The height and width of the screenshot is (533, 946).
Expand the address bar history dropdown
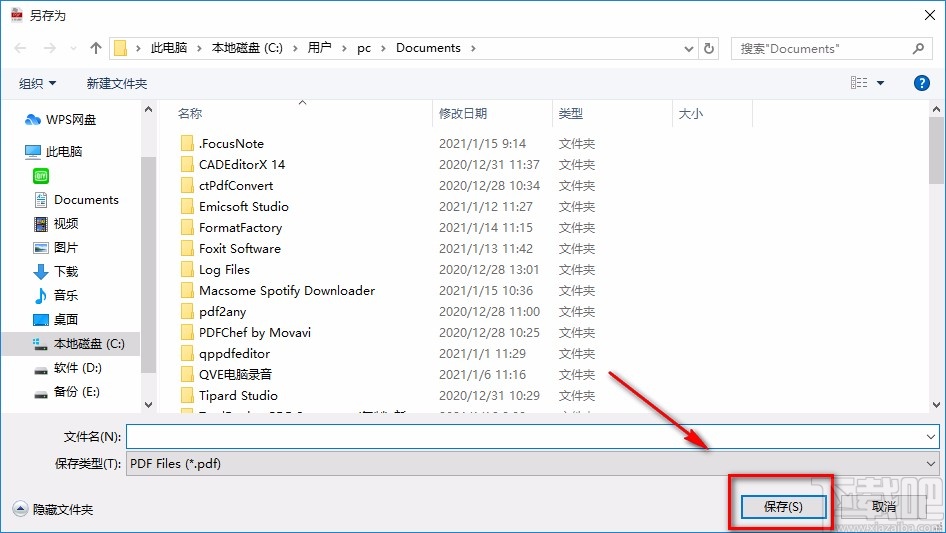tap(689, 48)
